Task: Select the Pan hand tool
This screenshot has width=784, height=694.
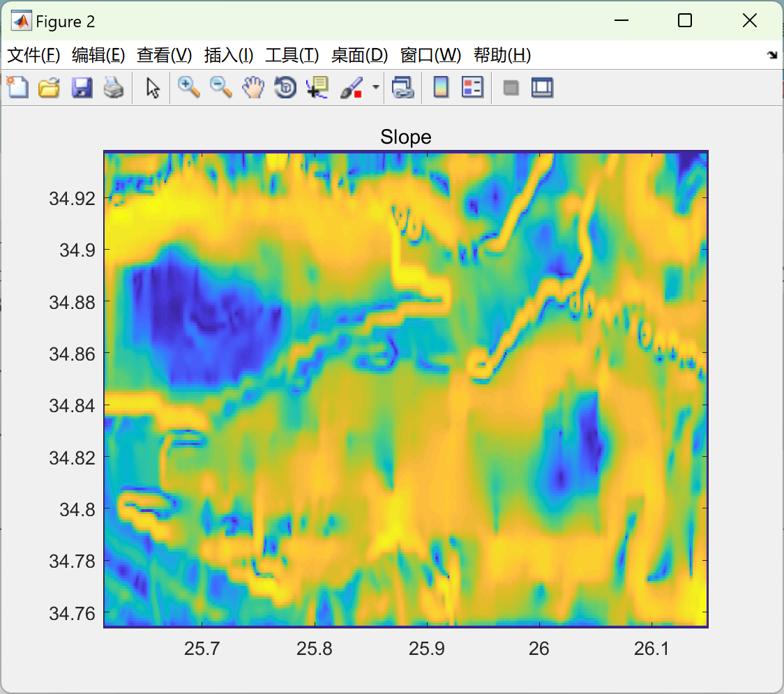Action: pos(253,87)
